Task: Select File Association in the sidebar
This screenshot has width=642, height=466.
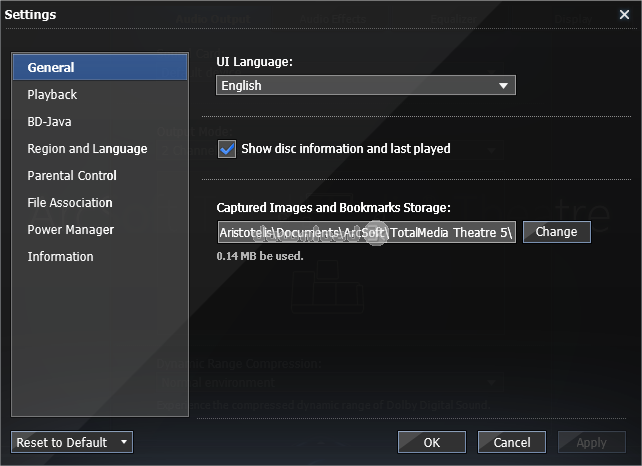Action: [70, 203]
